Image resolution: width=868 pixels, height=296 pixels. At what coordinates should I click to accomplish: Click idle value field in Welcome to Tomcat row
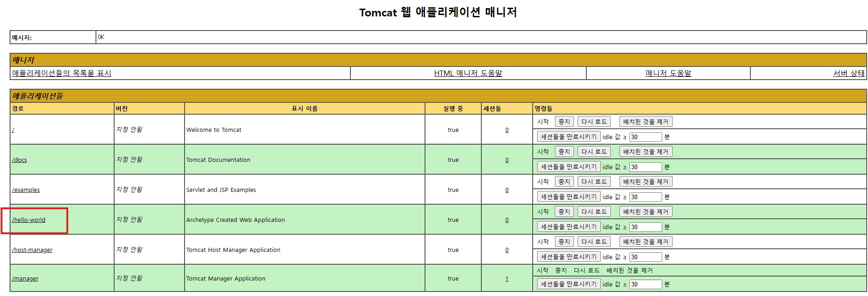pyautogui.click(x=645, y=137)
